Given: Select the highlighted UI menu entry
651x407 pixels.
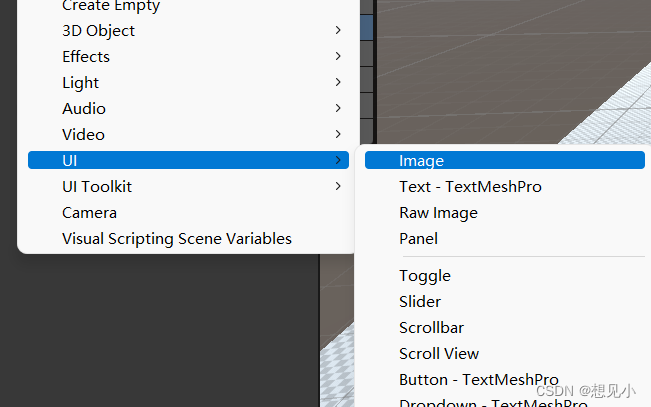Looking at the screenshot, I should [x=188, y=160].
